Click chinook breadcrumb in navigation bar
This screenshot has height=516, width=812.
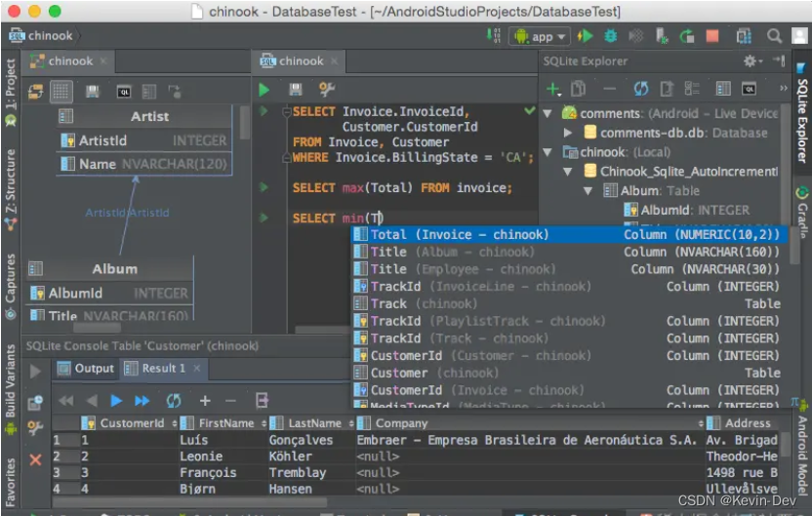click(40, 36)
